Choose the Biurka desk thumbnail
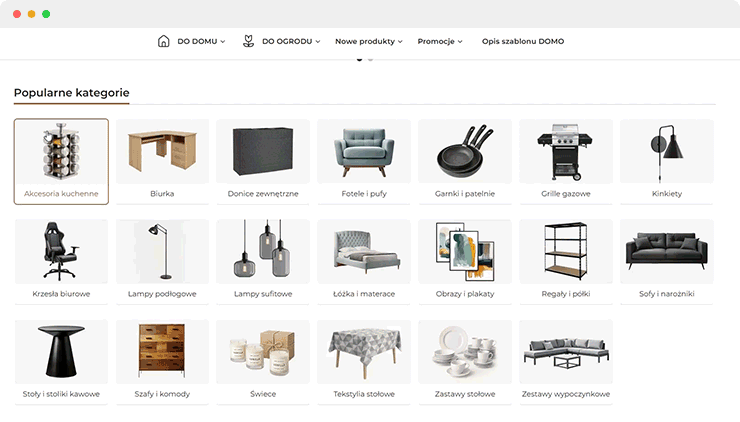The image size is (740, 422). 162,151
